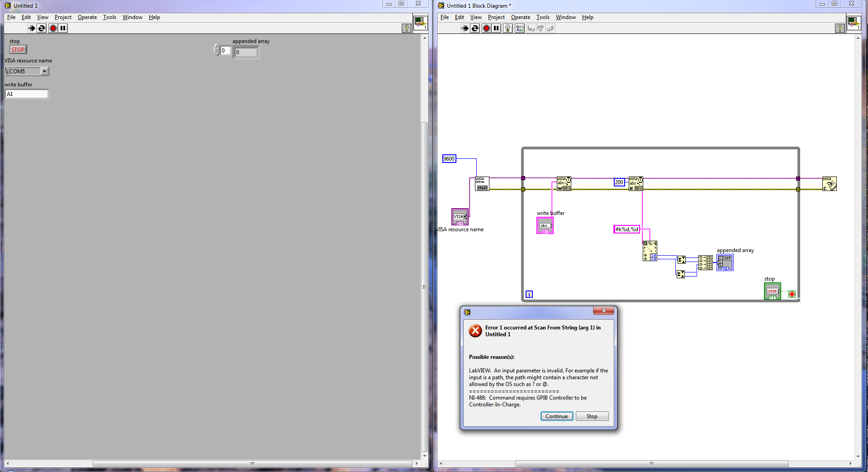
Task: Click the front panel horizontal scrollbar thumb
Action: pyautogui.click(x=252, y=464)
